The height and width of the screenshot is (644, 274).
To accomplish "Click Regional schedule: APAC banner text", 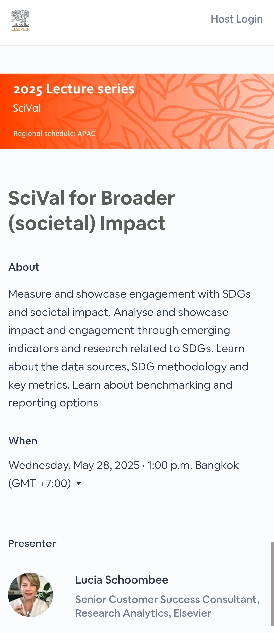I will tap(55, 134).
